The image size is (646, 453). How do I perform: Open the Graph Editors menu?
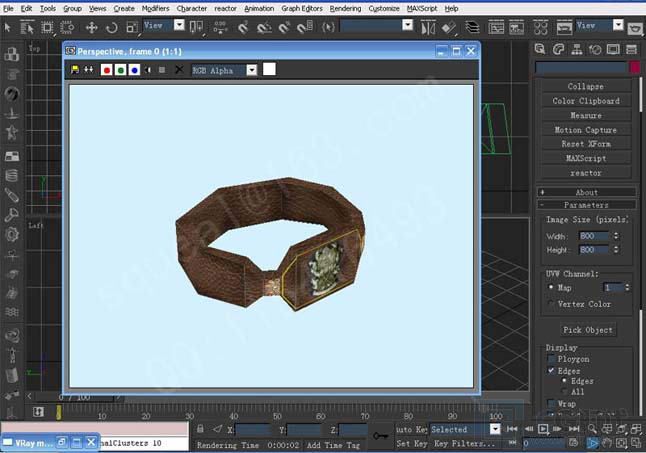(302, 8)
